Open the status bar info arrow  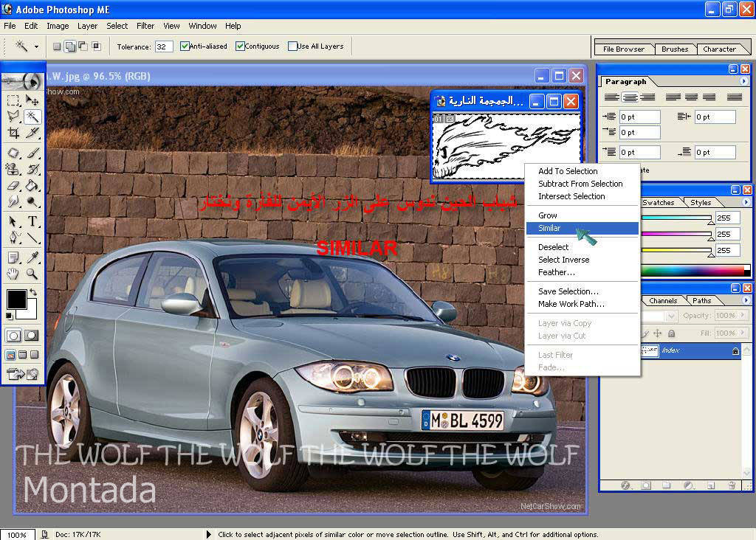(208, 534)
